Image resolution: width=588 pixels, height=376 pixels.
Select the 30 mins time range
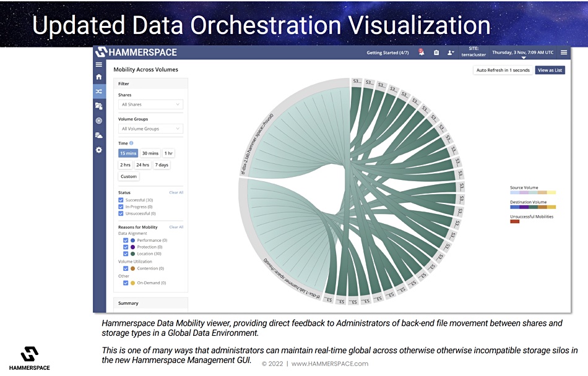[x=150, y=153]
